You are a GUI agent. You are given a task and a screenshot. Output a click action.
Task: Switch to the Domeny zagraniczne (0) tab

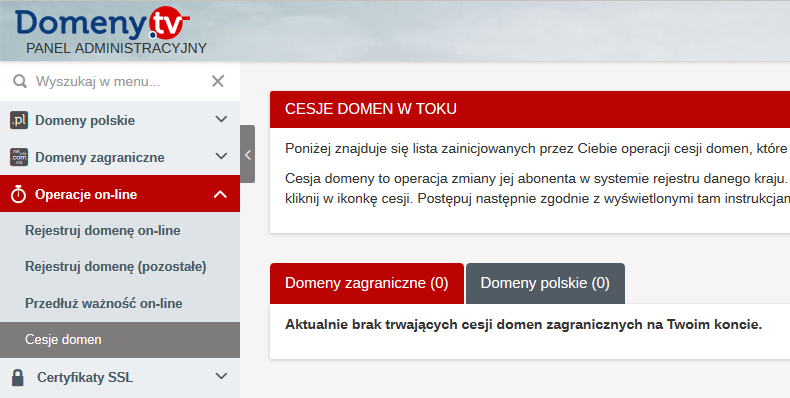click(367, 283)
